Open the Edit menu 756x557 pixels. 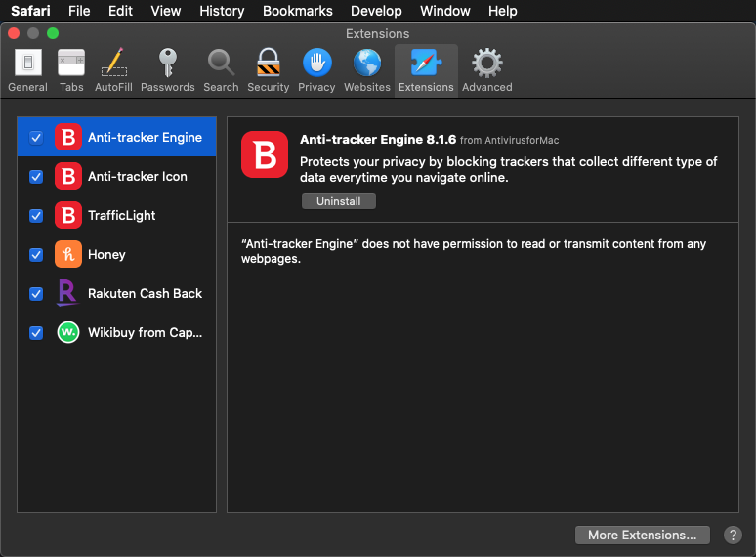[120, 11]
